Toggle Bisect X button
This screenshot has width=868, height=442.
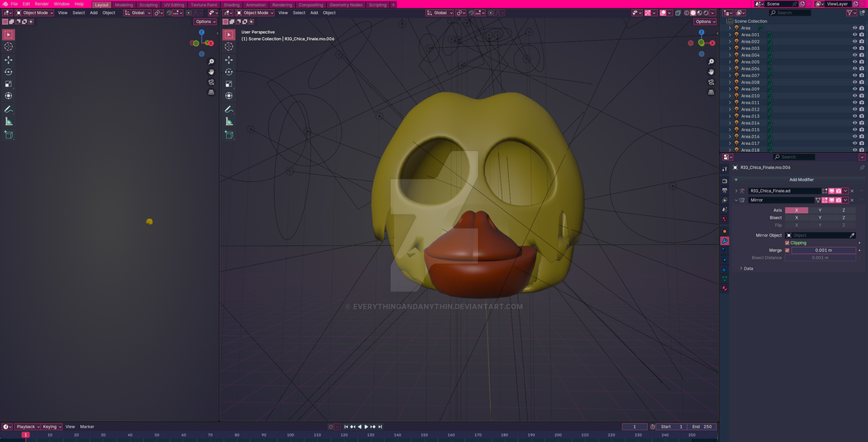click(x=796, y=218)
